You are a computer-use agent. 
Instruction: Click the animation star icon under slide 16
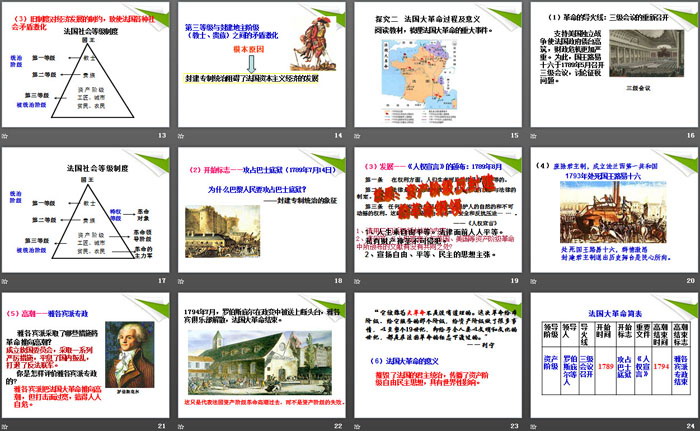click(x=533, y=136)
